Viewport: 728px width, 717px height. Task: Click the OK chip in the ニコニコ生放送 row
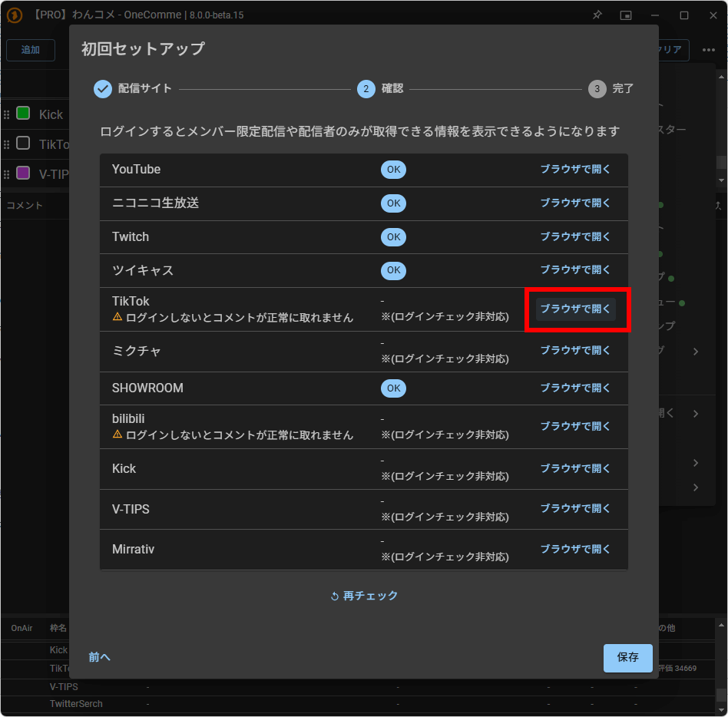(393, 203)
